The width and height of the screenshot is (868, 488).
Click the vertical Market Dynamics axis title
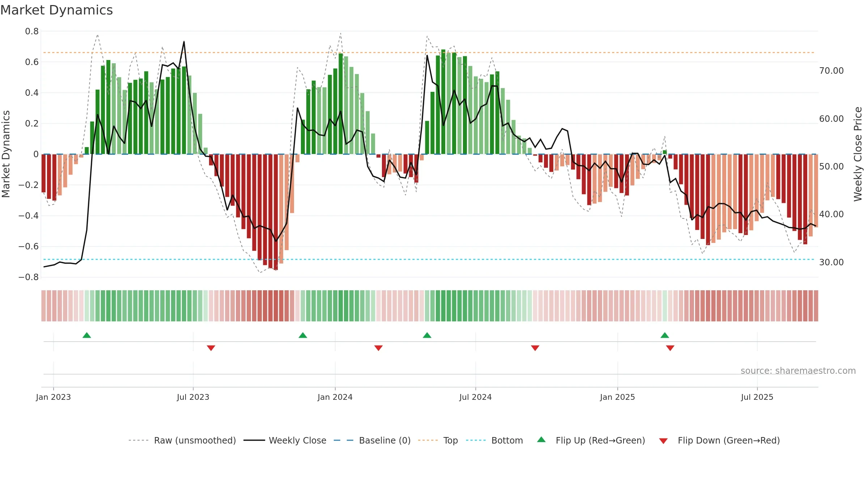pyautogui.click(x=6, y=154)
